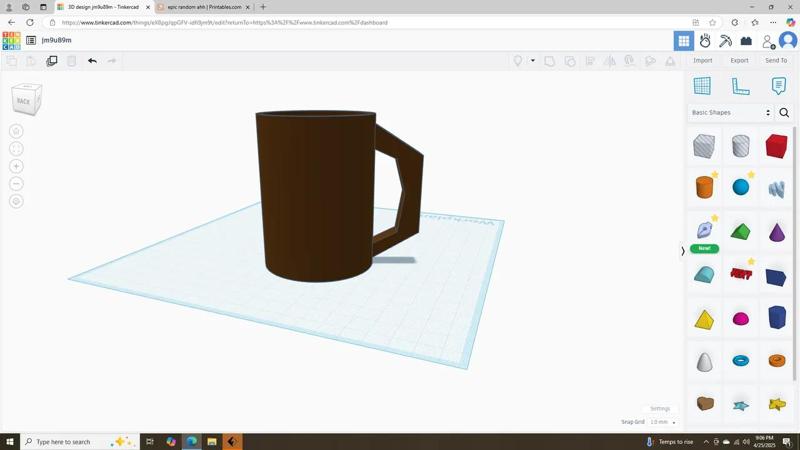This screenshot has height=450, width=800.
Task: Collapse the shapes panel with the chevron
Action: [x=683, y=251]
